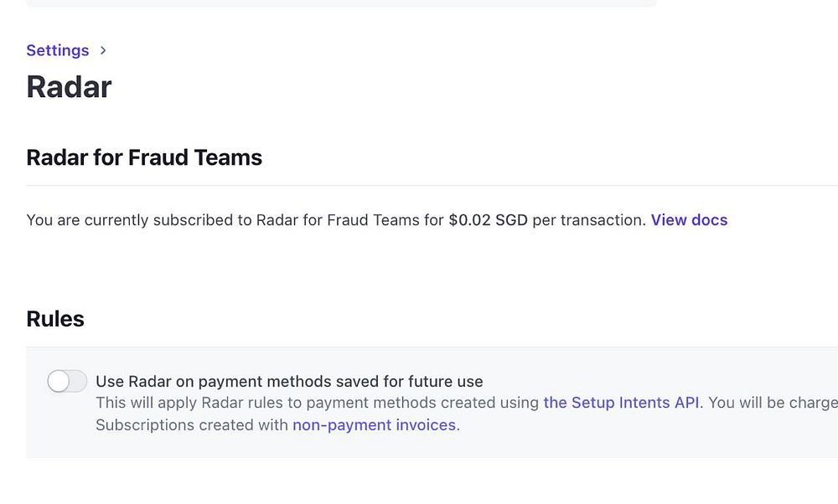This screenshot has width=838, height=504.
Task: Click the Radar page title
Action: click(x=69, y=87)
